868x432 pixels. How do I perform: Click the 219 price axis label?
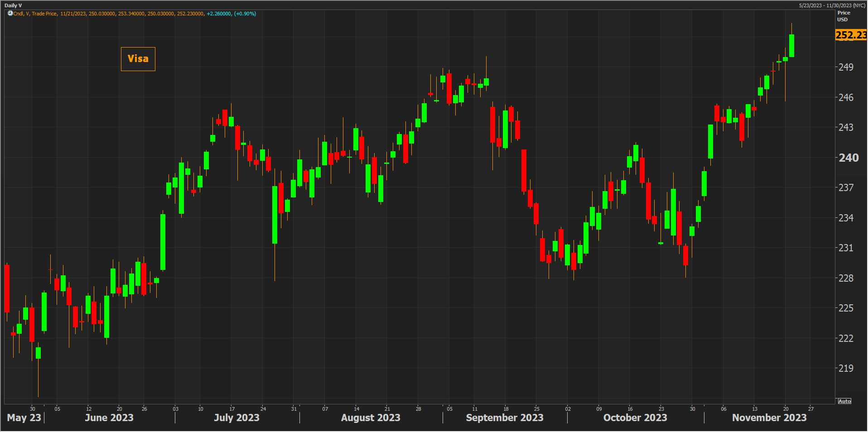(846, 368)
